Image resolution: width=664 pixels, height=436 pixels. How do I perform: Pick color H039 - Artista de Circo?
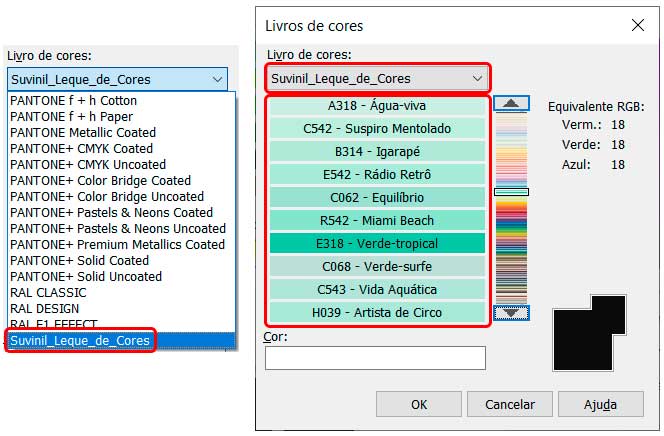377,313
